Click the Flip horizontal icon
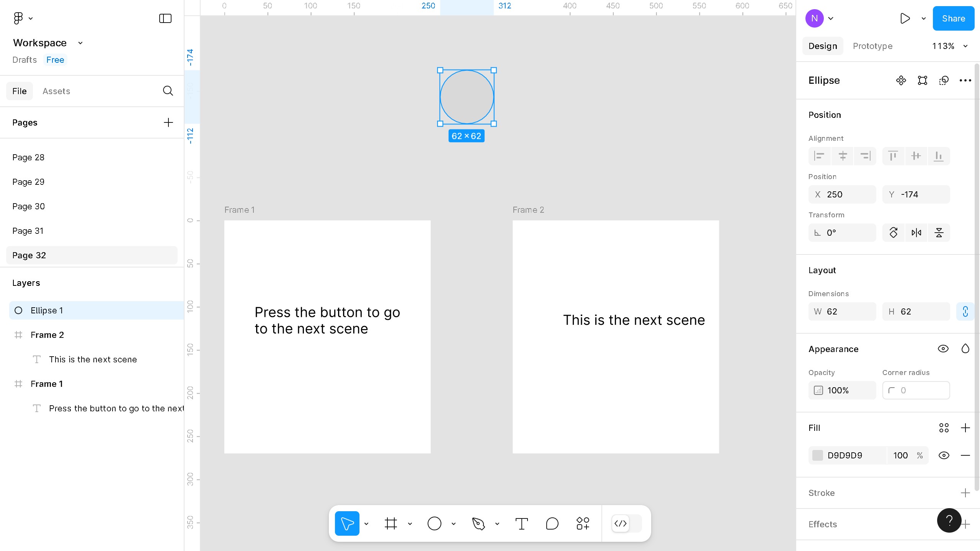 916,233
